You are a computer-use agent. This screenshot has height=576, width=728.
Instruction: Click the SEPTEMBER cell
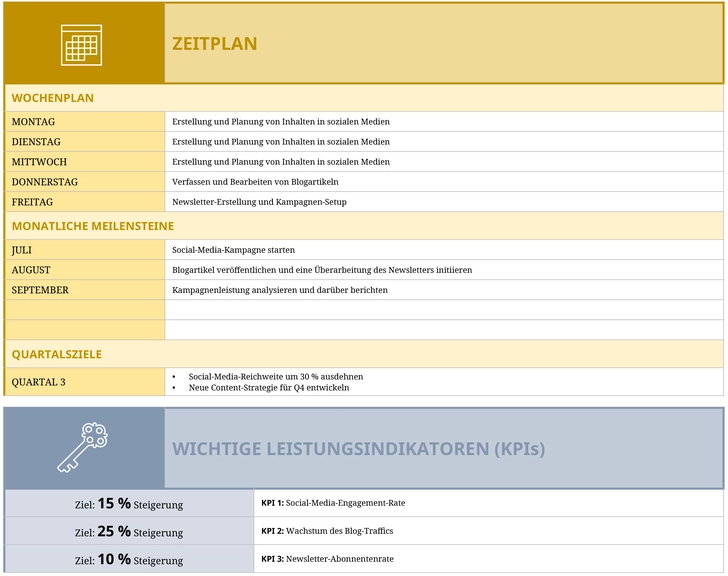point(84,290)
